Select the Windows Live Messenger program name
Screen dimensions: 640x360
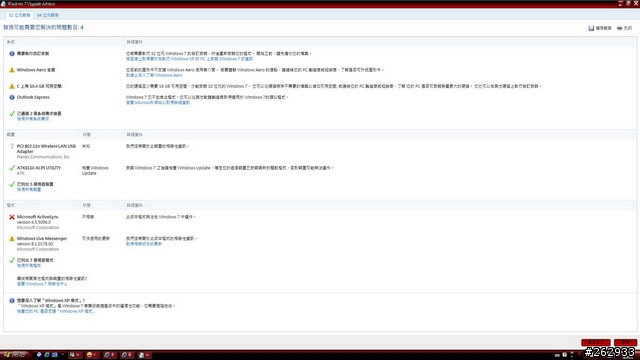coord(42,238)
